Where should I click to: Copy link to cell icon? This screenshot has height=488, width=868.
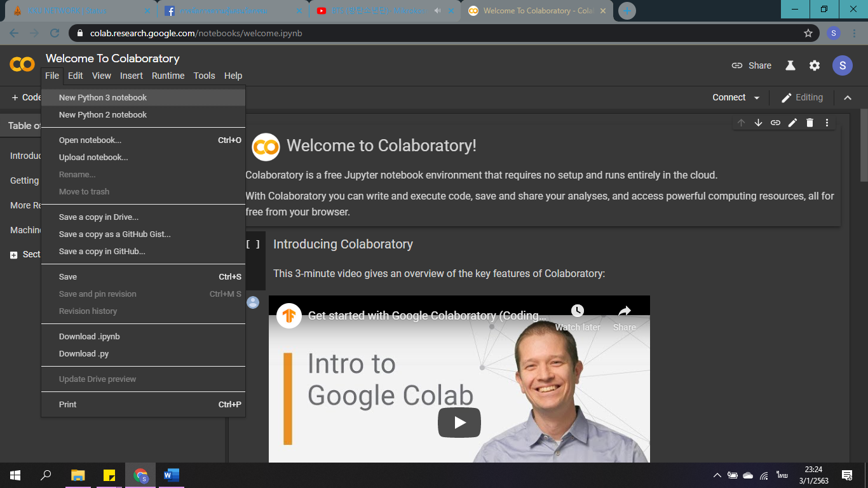pos(775,123)
